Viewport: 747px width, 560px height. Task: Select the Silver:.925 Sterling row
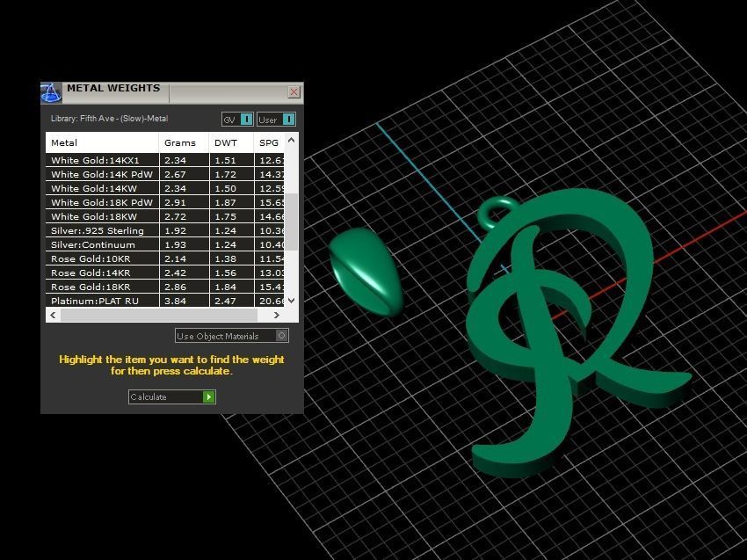[165, 230]
